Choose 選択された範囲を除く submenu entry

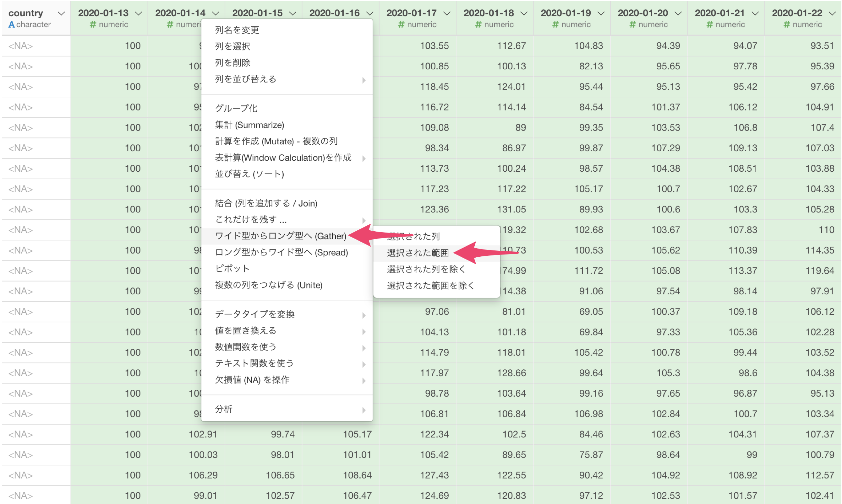(430, 286)
